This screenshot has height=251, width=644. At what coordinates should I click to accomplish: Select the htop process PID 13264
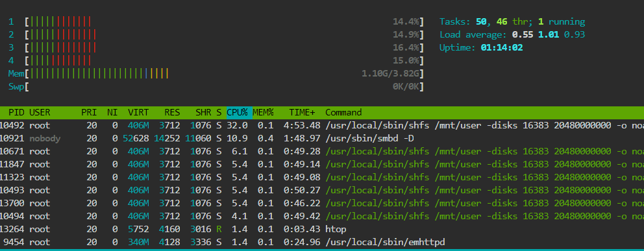322,229
